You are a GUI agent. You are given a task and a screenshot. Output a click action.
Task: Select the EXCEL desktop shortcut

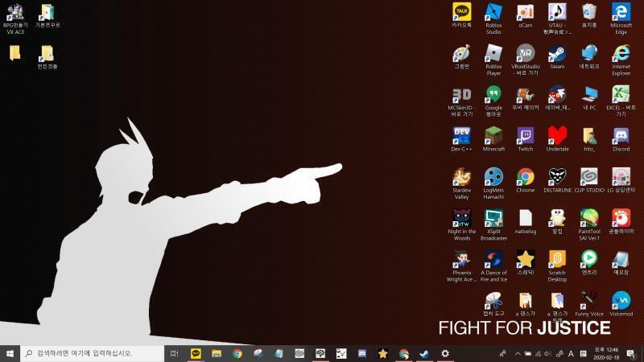point(621,101)
